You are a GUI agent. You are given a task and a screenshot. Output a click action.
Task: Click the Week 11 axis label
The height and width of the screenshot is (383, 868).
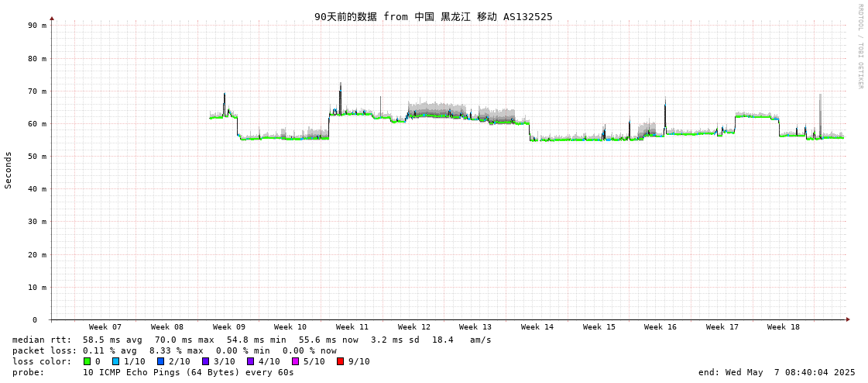click(x=352, y=327)
